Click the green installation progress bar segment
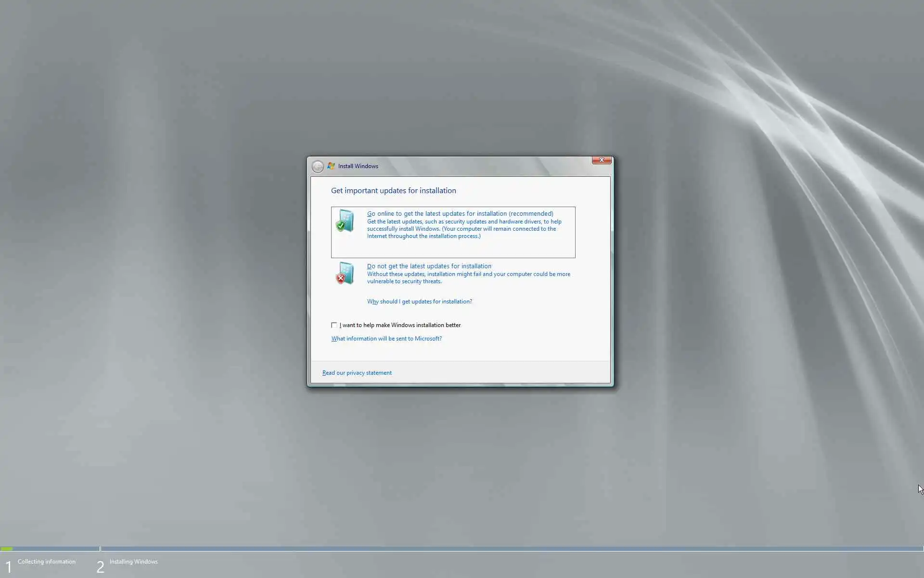This screenshot has width=924, height=578. point(7,549)
